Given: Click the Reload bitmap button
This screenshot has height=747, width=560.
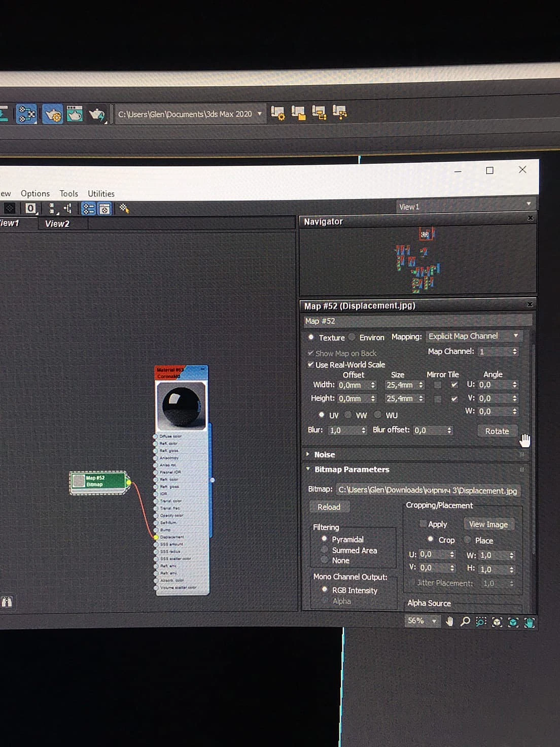Looking at the screenshot, I should point(329,507).
